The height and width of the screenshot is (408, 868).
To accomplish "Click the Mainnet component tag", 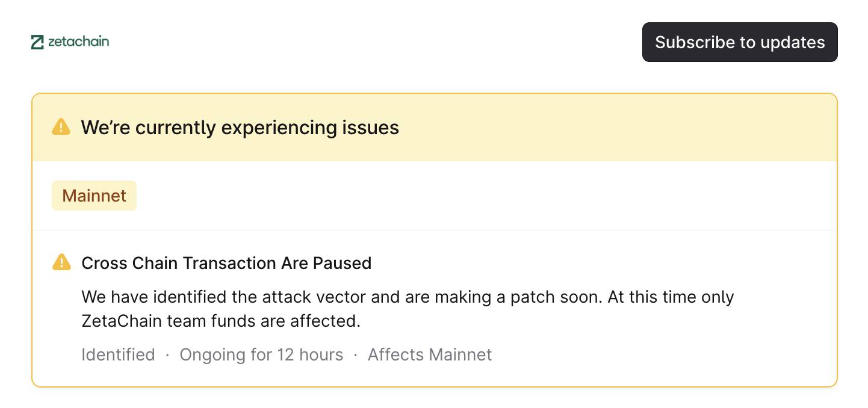I will coord(94,196).
